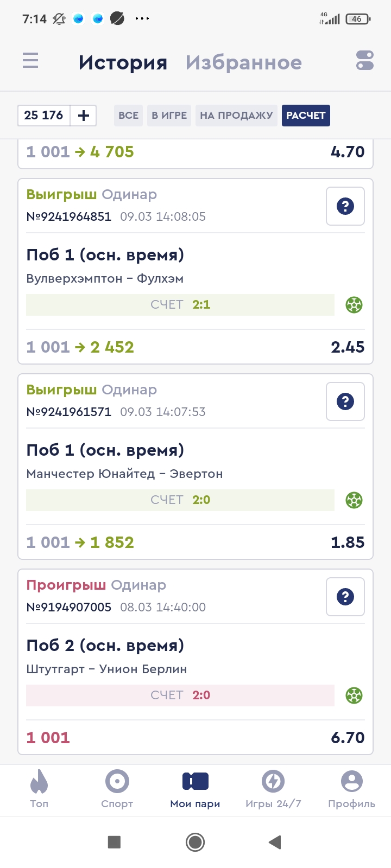This screenshot has height=868, width=391.
Task: Filter bets by ВСЕ
Action: 128,116
